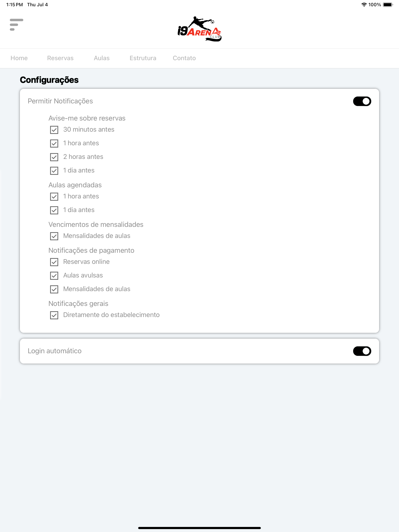This screenshot has height=532, width=399.
Task: Open the hamburger side menu icon
Action: [x=16, y=25]
